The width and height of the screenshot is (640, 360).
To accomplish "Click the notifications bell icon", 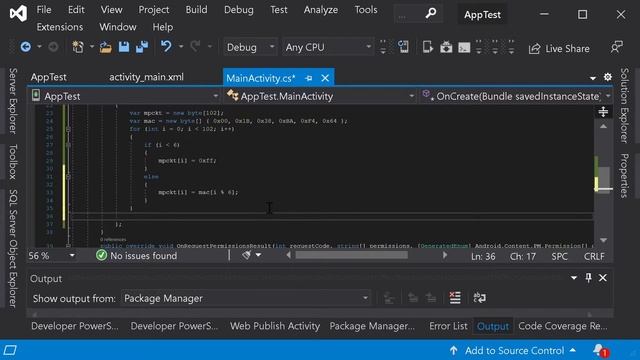I will [x=600, y=350].
